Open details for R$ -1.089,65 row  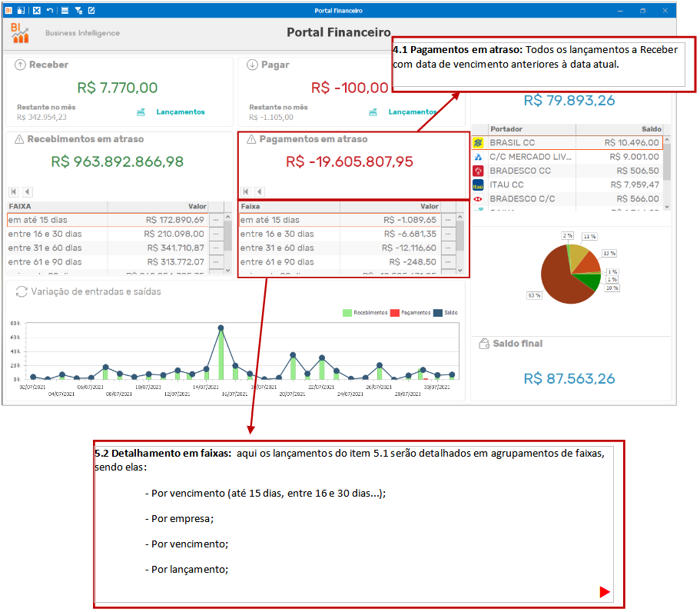(448, 220)
